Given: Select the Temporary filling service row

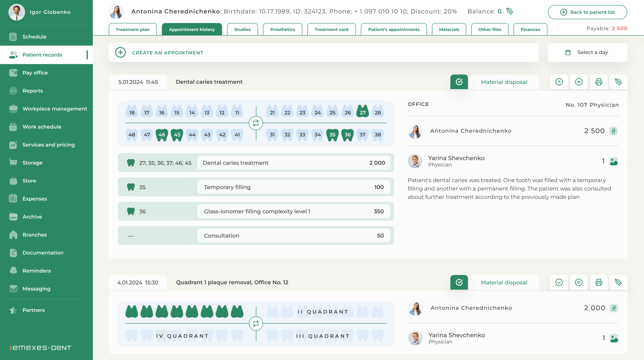Looking at the screenshot, I should coord(294,187).
